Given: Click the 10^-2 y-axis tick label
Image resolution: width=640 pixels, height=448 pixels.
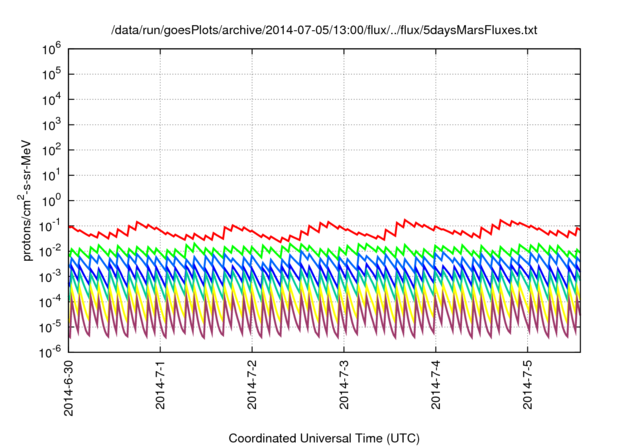Looking at the screenshot, I should pyautogui.click(x=51, y=251).
